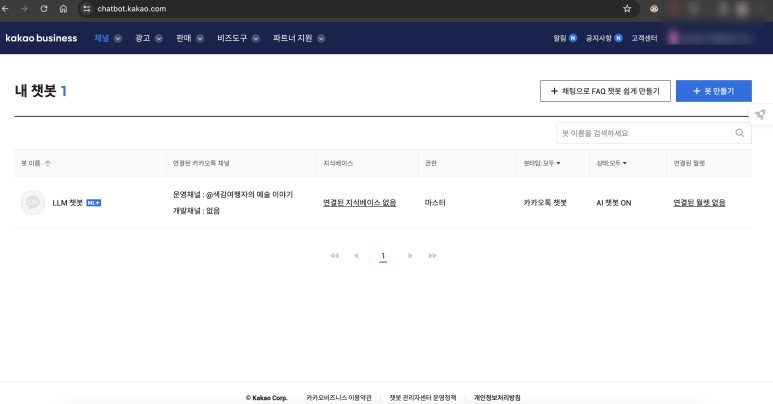Open 공지사항 notices

click(598, 38)
